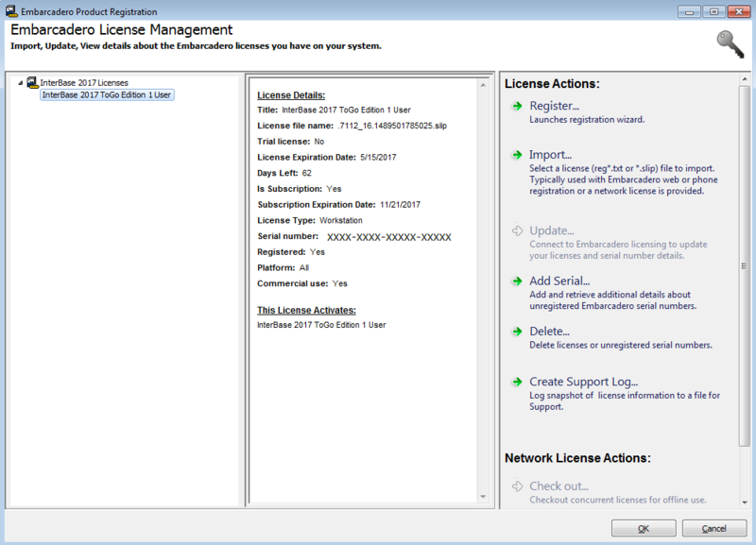This screenshot has width=756, height=545.
Task: Dismiss the dialog with Cancel
Action: [x=714, y=528]
